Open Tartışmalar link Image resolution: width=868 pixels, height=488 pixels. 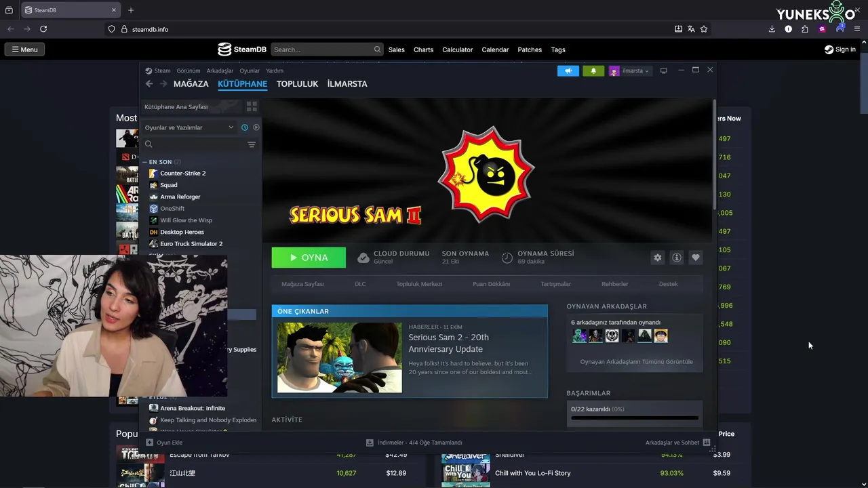pyautogui.click(x=555, y=284)
